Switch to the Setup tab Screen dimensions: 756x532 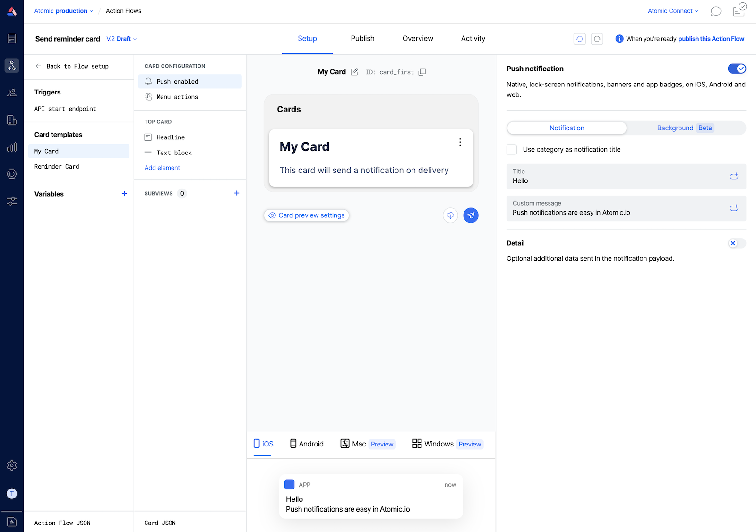(x=307, y=39)
